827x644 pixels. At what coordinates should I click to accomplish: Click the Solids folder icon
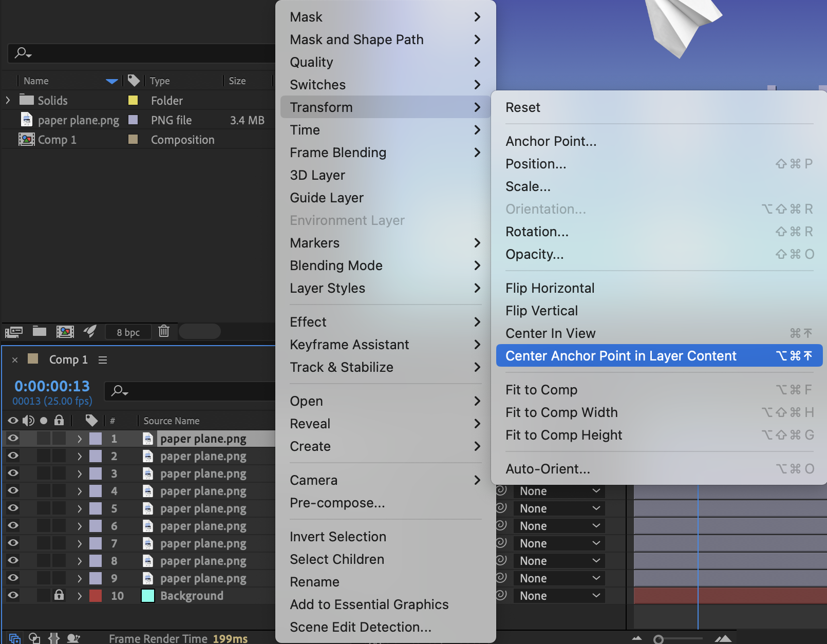point(27,100)
